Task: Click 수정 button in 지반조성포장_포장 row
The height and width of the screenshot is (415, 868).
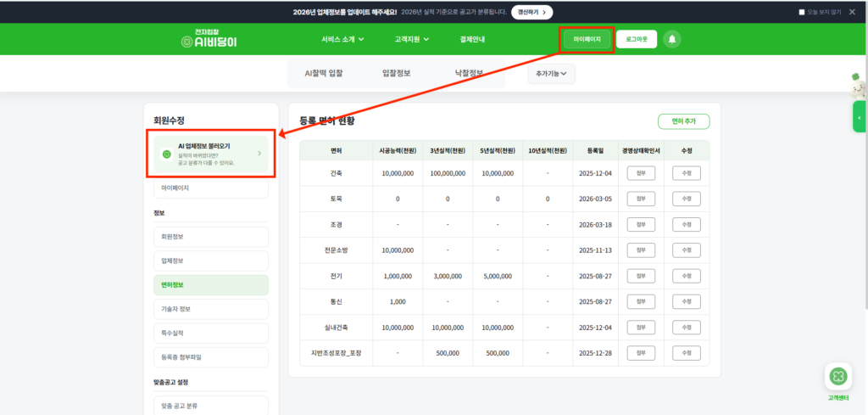Action: click(x=687, y=353)
